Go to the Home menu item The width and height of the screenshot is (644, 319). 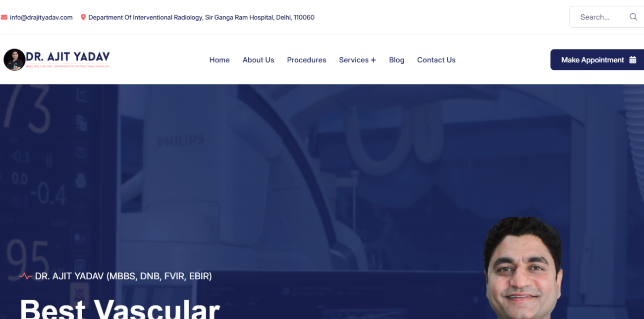pyautogui.click(x=219, y=60)
